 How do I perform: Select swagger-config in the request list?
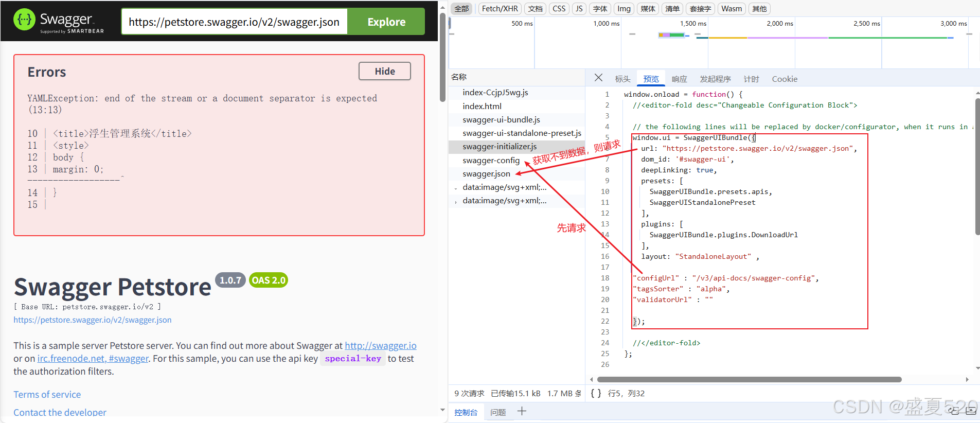coord(491,160)
